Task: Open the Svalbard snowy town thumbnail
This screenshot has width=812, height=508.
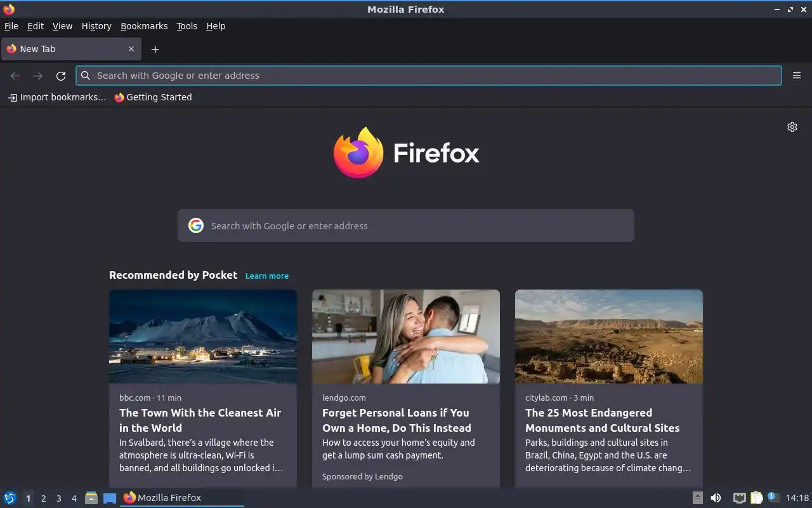Action: (x=203, y=337)
